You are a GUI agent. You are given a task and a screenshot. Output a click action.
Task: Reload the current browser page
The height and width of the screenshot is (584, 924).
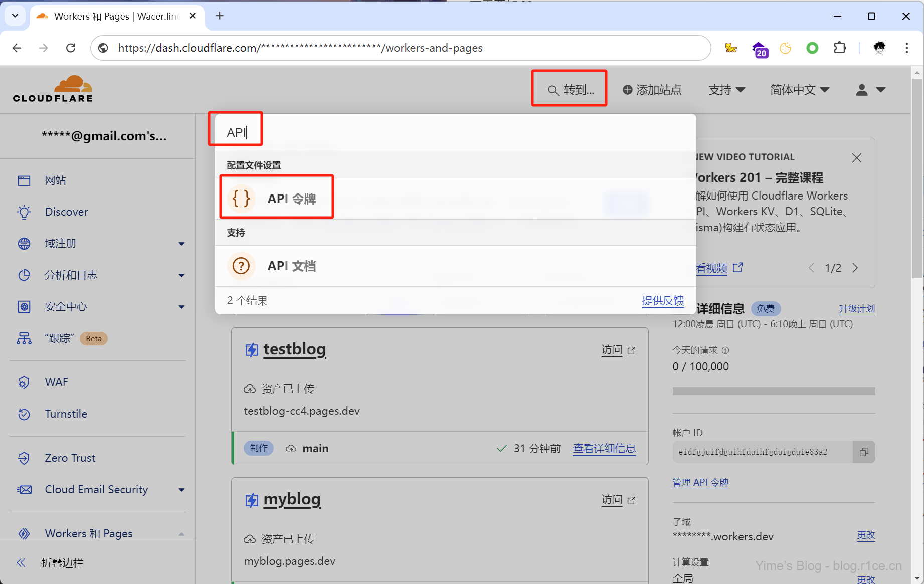click(71, 48)
